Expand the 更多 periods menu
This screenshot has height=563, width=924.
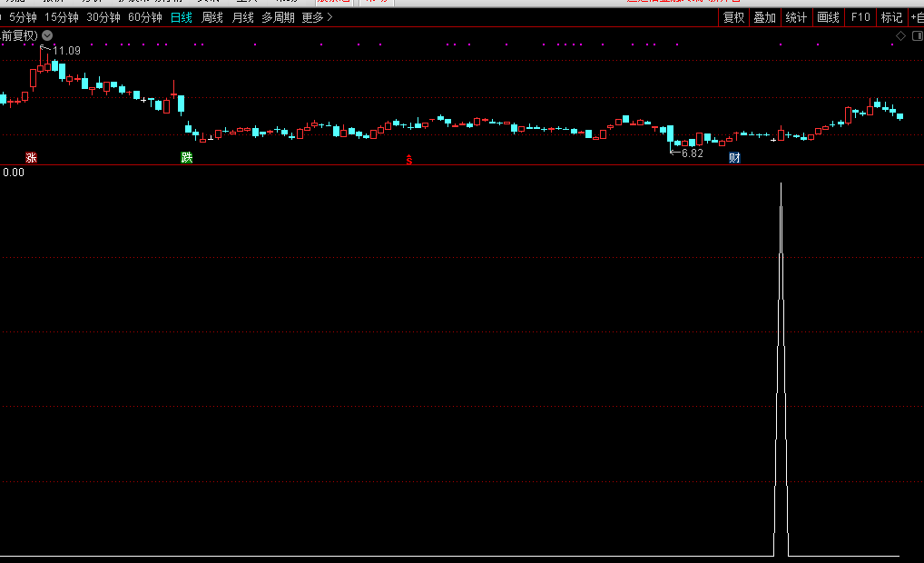[317, 17]
